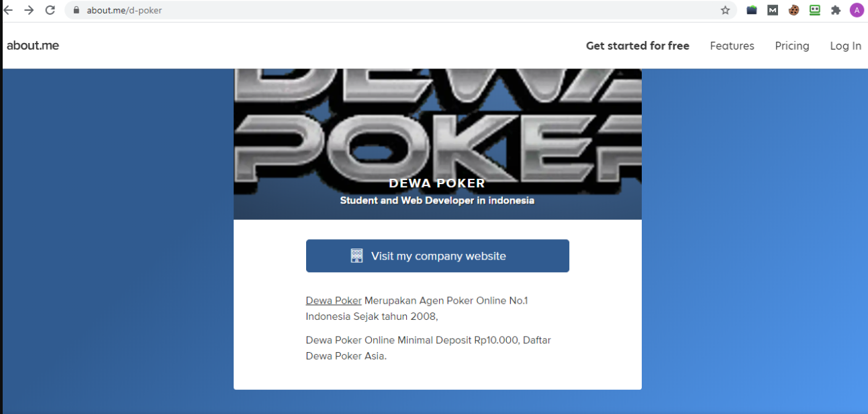The image size is (868, 414).
Task: Go forward to the next page
Action: (x=29, y=10)
